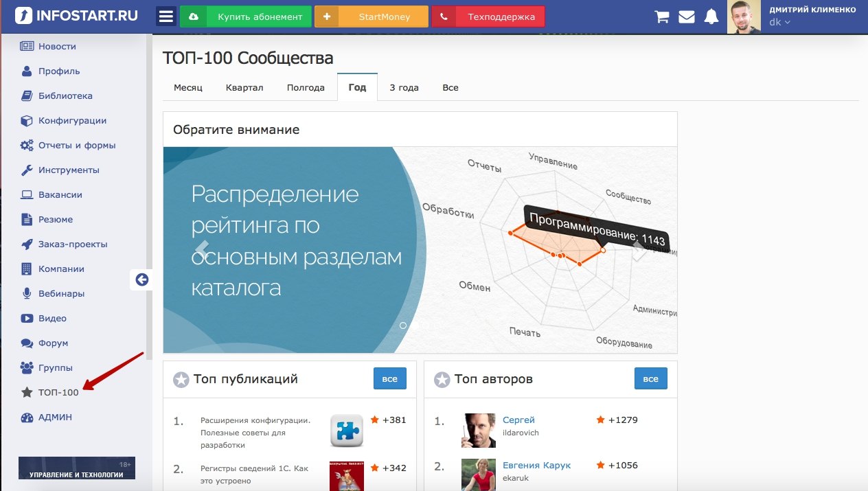Select the Год tab
Viewport: 868px width, 491px height.
pos(357,87)
